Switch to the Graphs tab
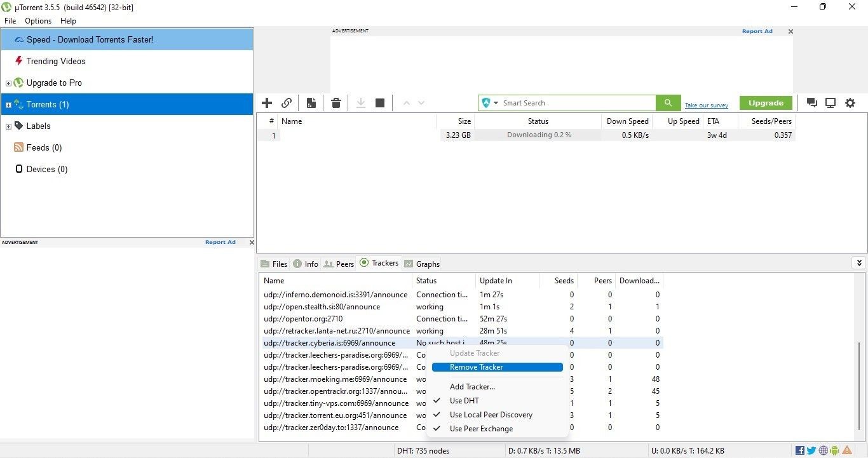The width and height of the screenshot is (868, 458). coord(422,264)
